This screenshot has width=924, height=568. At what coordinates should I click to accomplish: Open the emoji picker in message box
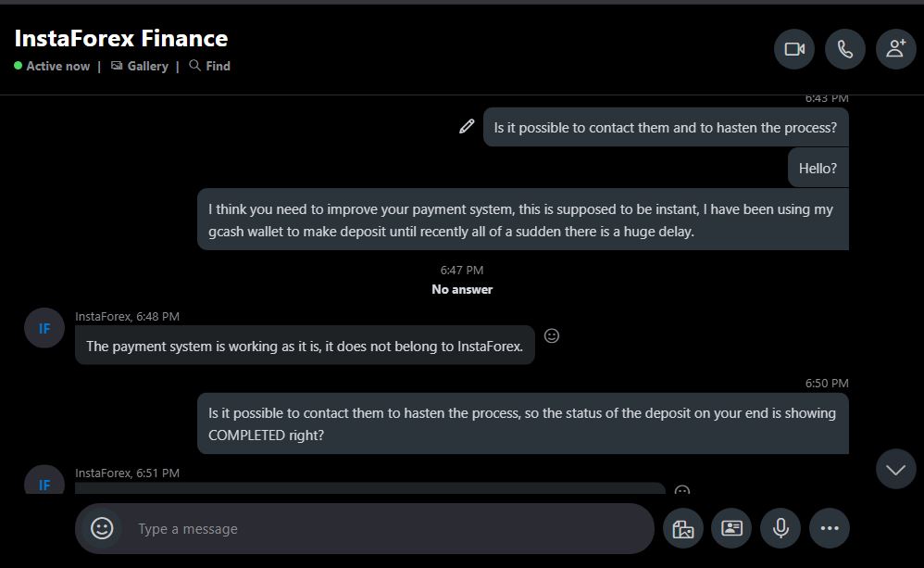coord(102,528)
